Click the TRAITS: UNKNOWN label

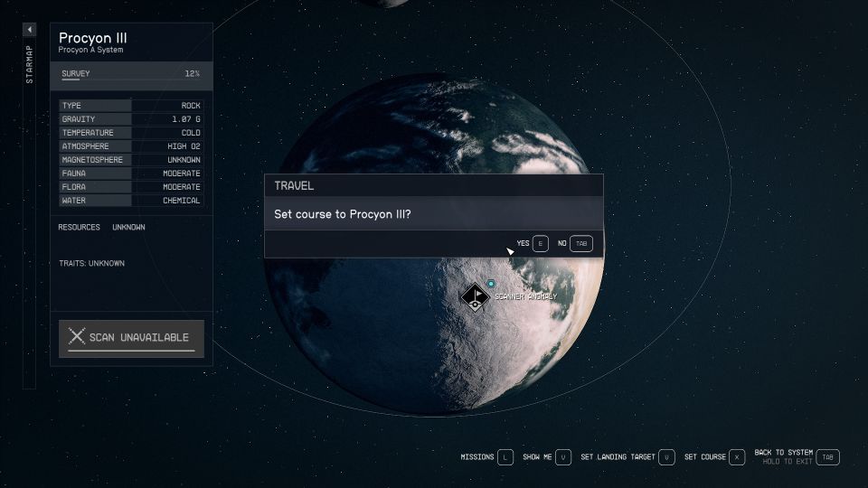(x=92, y=263)
